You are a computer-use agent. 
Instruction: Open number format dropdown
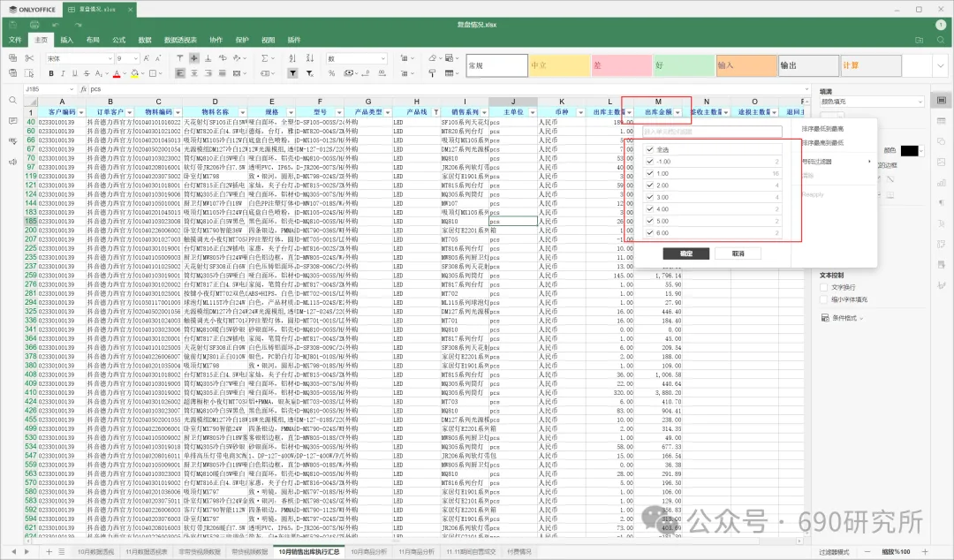coord(357,58)
